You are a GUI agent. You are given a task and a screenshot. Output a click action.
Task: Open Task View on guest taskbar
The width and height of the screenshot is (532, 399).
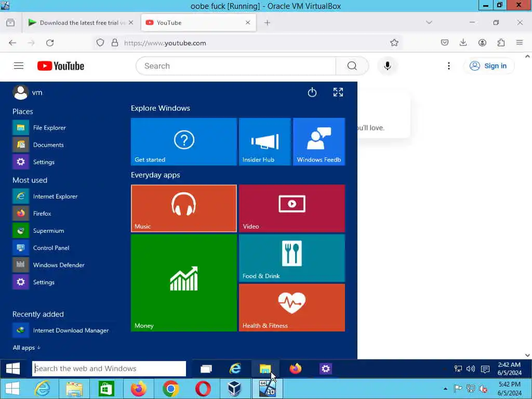pos(206,368)
